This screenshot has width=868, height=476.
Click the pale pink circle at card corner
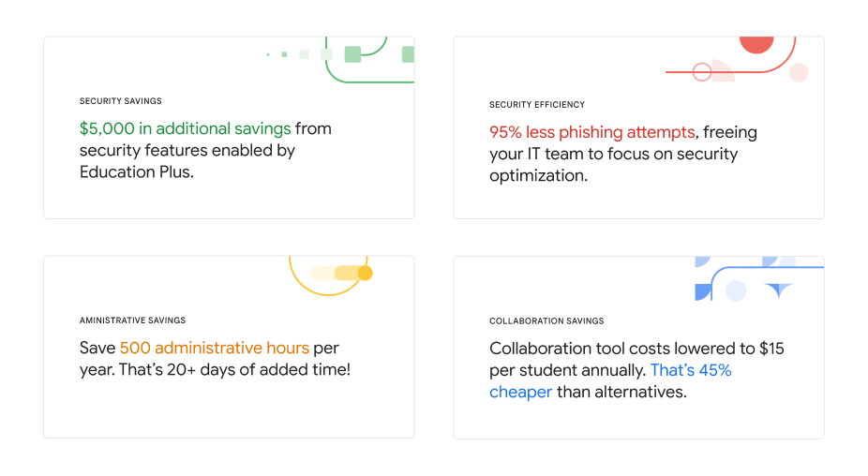click(x=799, y=72)
